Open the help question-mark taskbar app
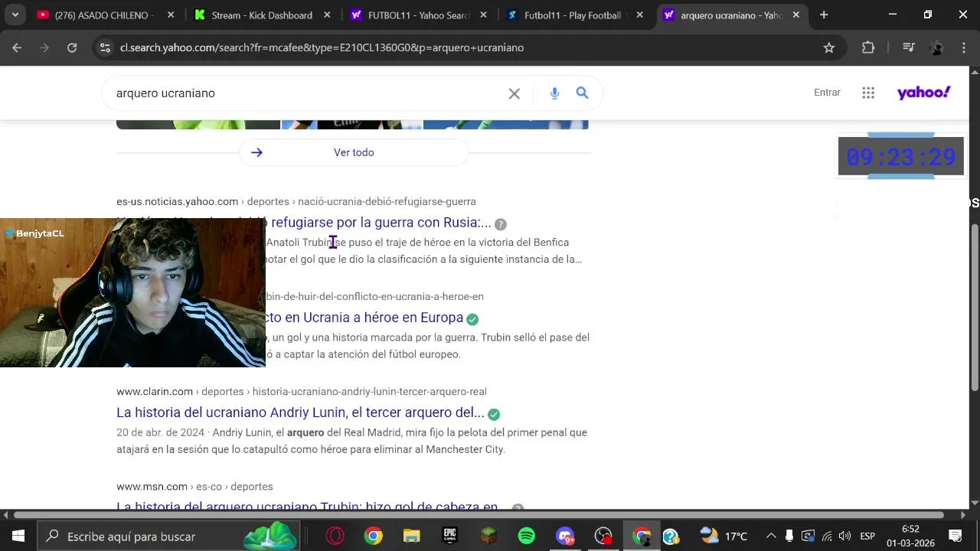Screen dimensions: 980x551 671,536
